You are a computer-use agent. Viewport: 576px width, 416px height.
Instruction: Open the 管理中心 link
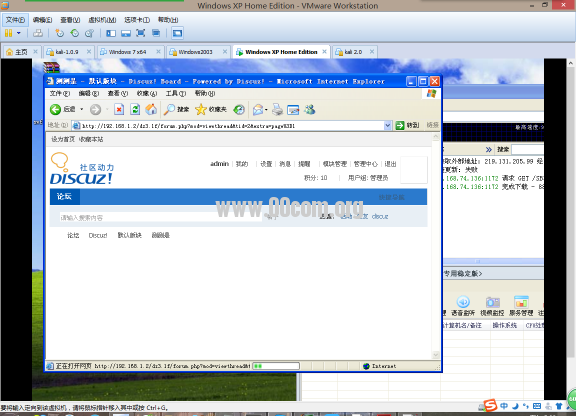point(366,164)
